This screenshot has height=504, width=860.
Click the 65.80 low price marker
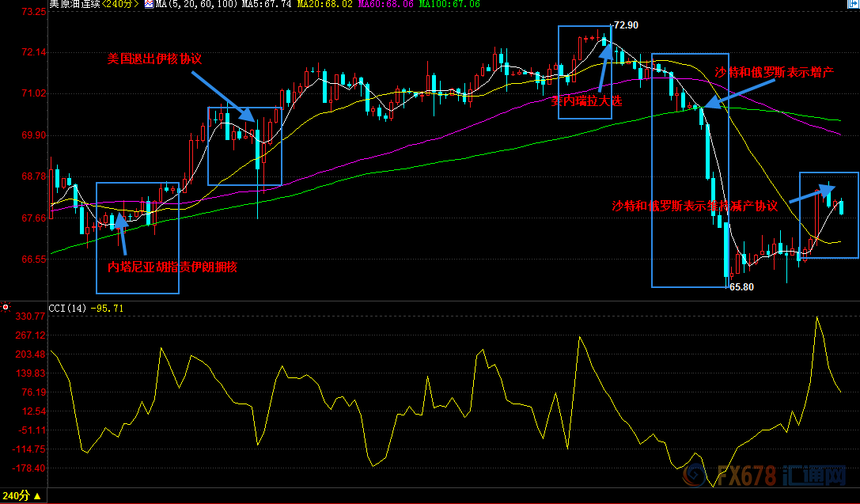point(741,287)
